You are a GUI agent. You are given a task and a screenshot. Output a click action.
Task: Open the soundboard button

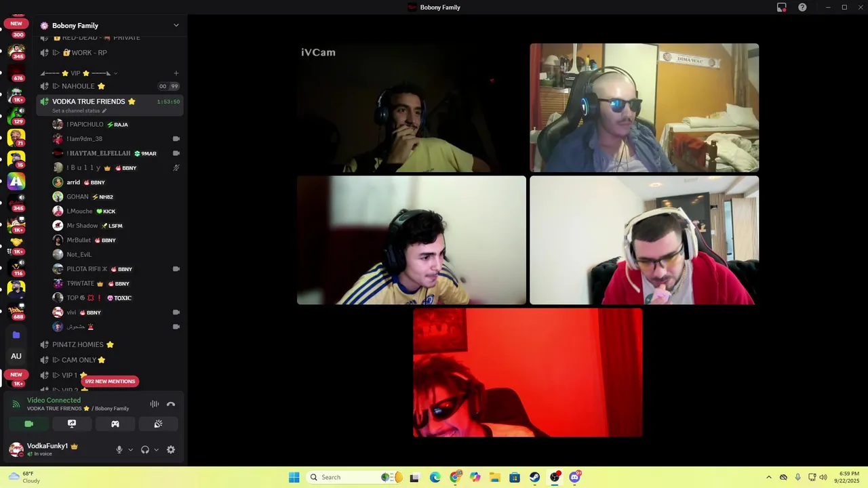[158, 424]
